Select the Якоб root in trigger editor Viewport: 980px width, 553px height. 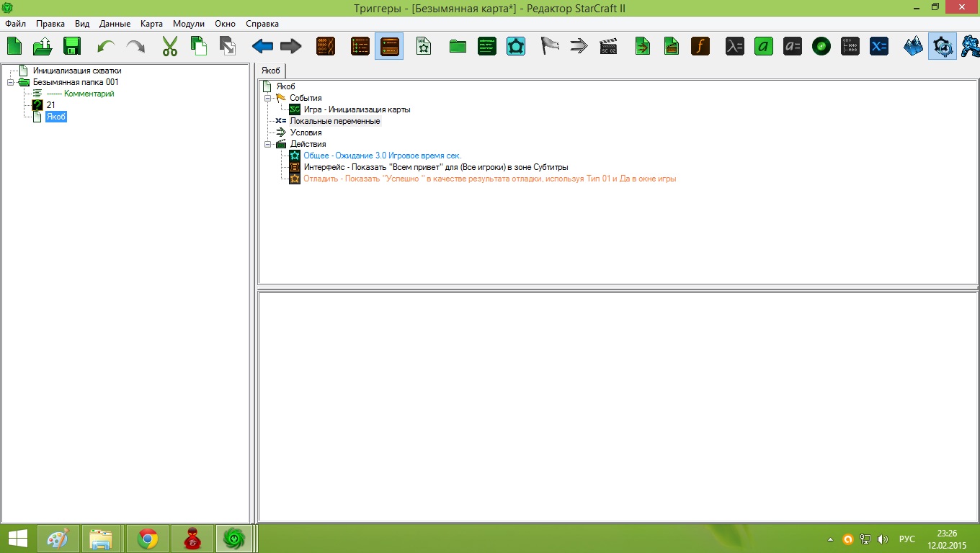[286, 86]
